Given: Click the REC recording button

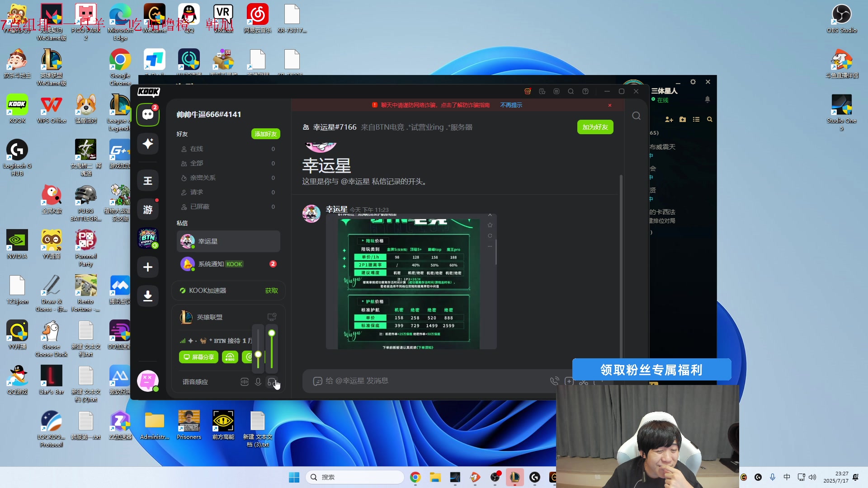Looking at the screenshot, I should click(230, 357).
